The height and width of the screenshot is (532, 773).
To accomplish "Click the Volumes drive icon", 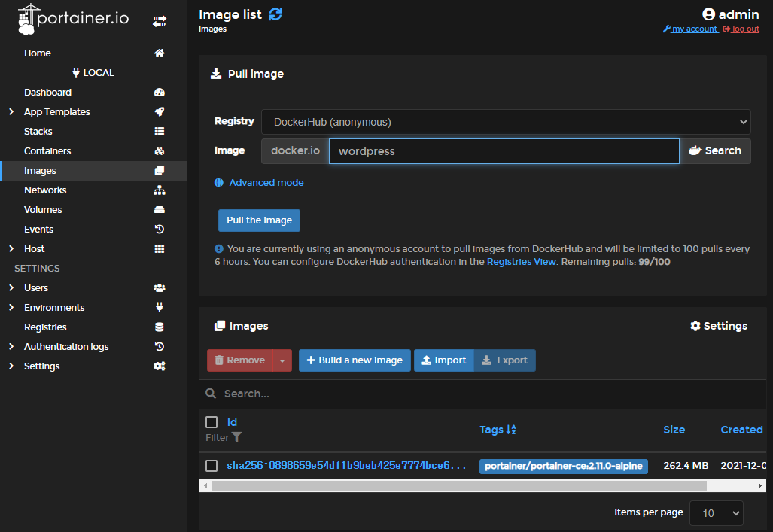I will coord(160,209).
